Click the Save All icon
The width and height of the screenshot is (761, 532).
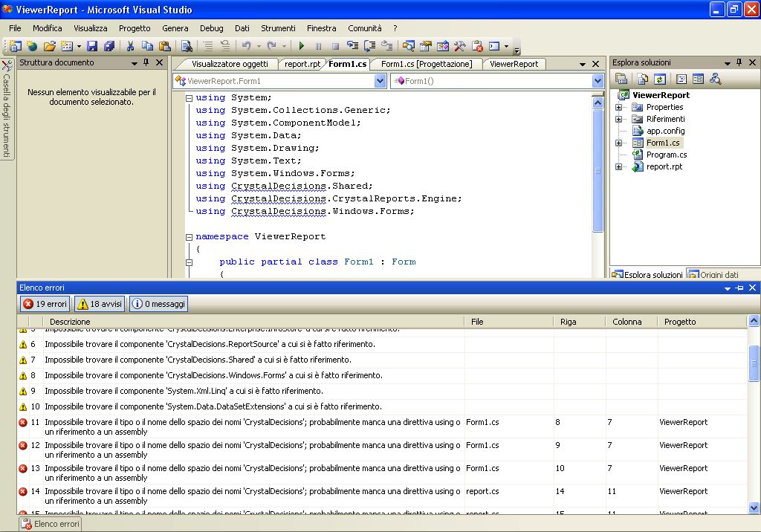point(109,46)
